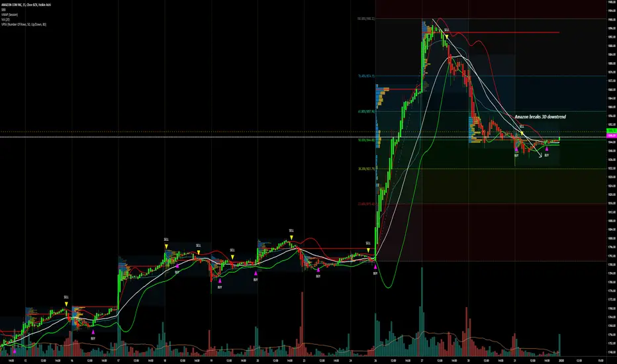617x364 pixels.
Task: Select the VPSV Number Of Rows indicator legend
Action: 24,24
